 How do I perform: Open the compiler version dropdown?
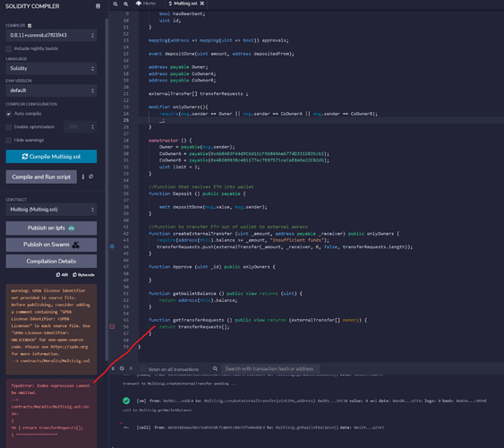[x=51, y=35]
